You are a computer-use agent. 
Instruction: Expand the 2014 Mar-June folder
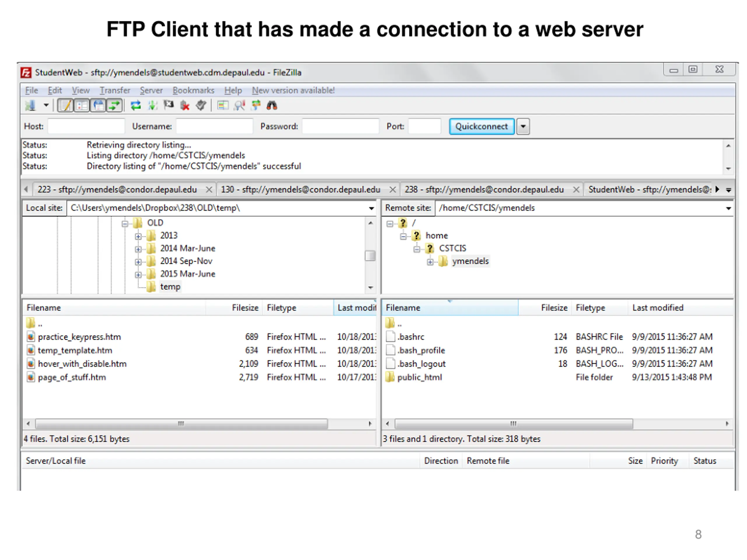coord(138,249)
